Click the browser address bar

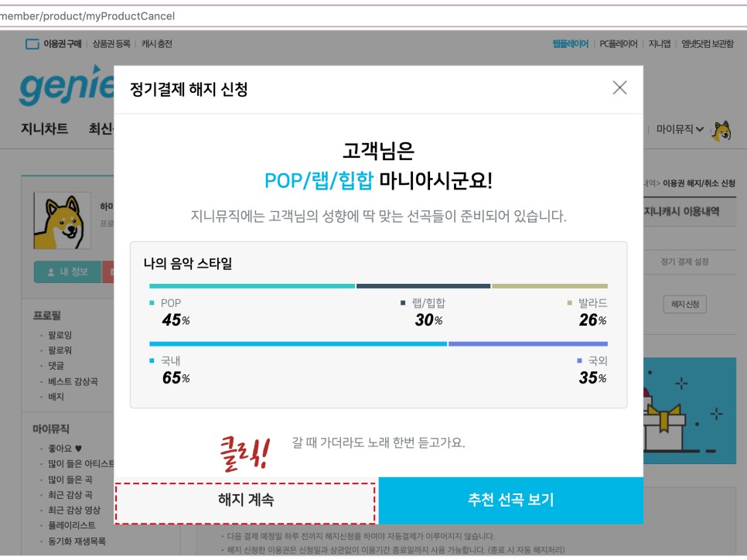click(373, 16)
